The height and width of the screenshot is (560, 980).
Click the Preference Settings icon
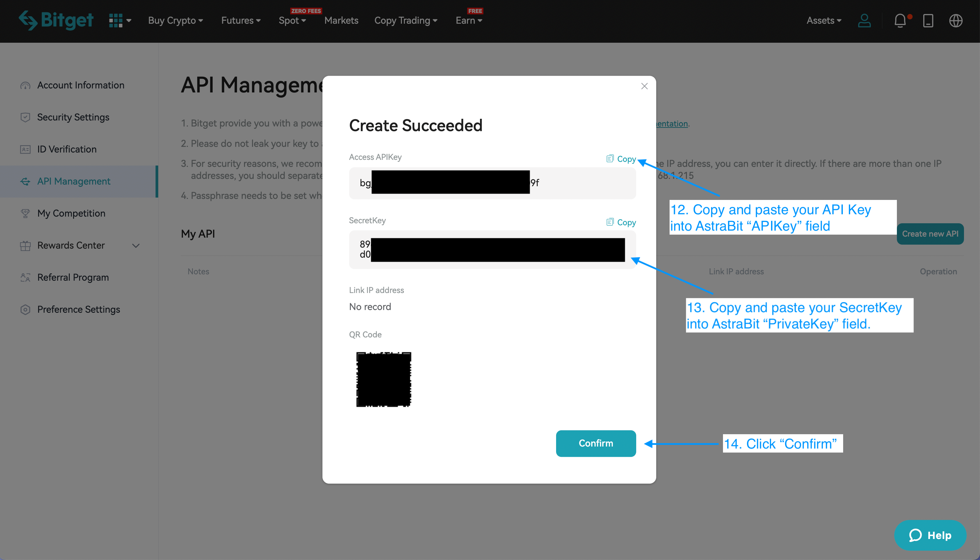(x=25, y=309)
